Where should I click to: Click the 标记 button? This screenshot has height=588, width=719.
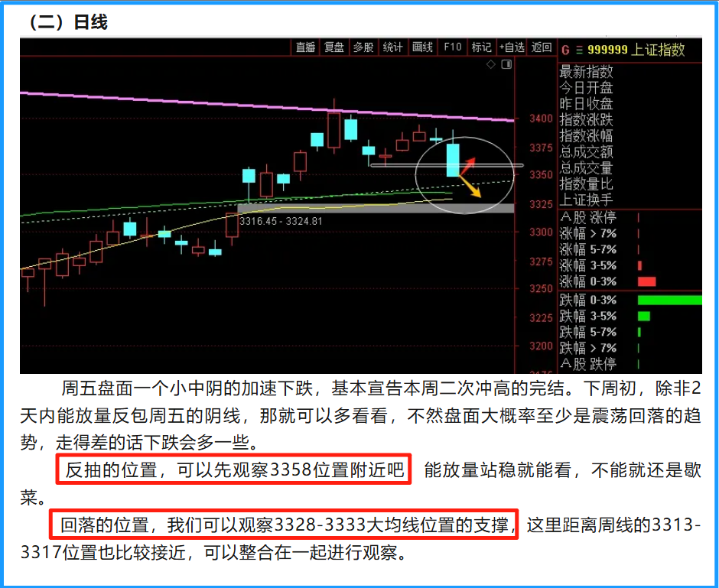coord(481,47)
